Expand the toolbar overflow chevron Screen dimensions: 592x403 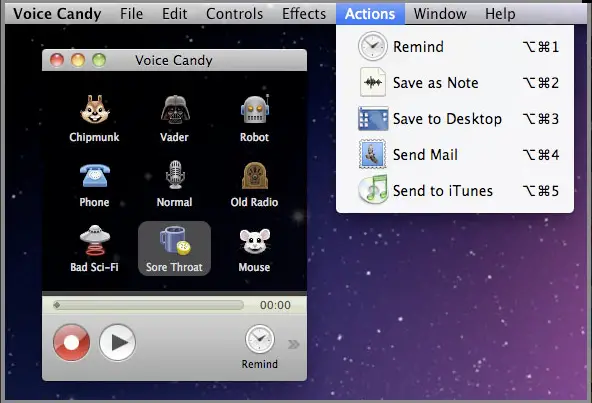click(x=293, y=344)
